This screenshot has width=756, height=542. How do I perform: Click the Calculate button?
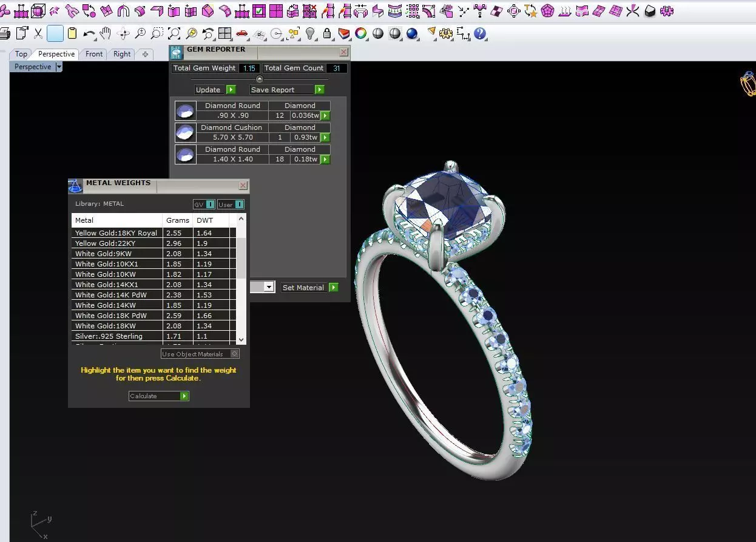coord(159,396)
